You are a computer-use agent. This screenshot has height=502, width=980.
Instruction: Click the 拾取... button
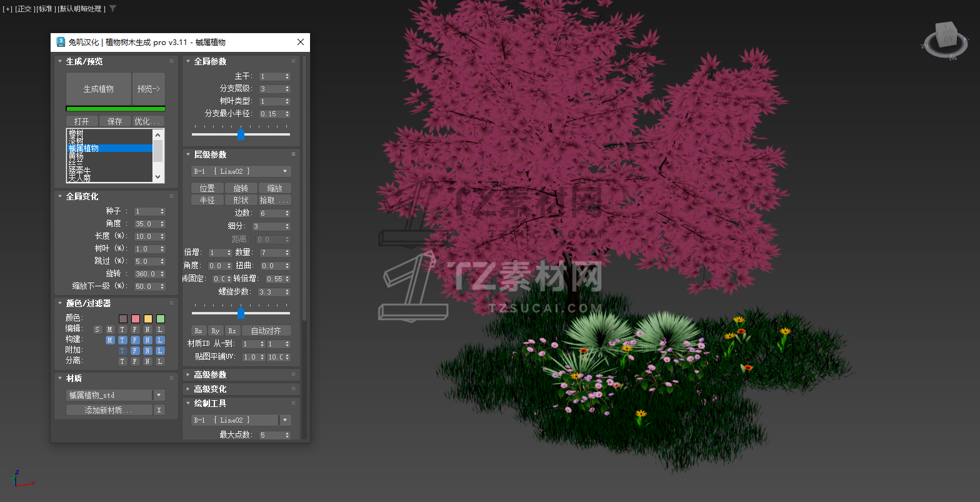(275, 200)
